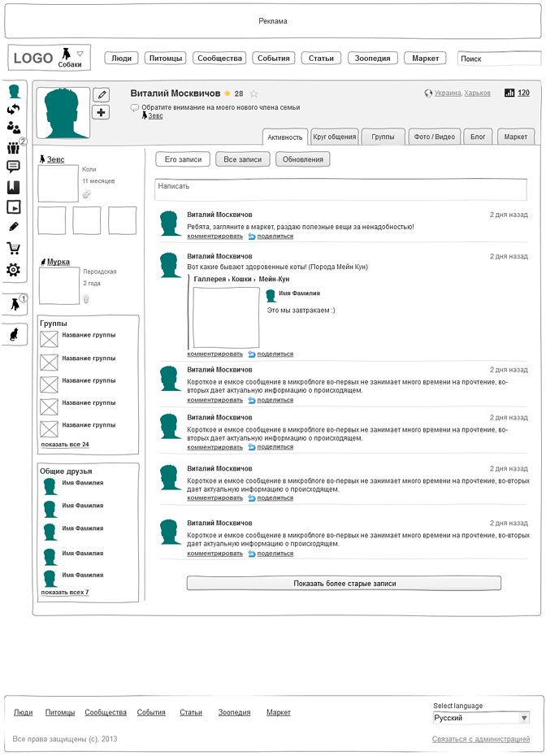546x756 pixels.
Task: Switch to the Активность tab
Action: [285, 137]
